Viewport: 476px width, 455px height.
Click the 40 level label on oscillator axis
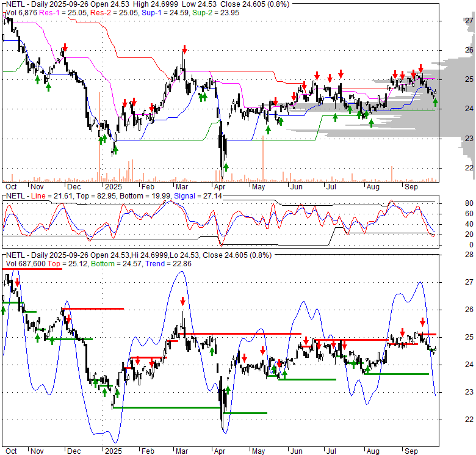click(469, 224)
